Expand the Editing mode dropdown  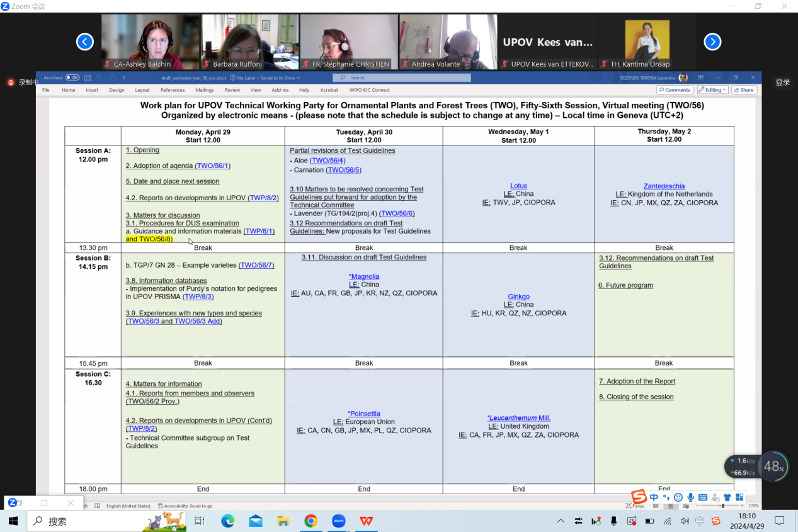(x=712, y=90)
